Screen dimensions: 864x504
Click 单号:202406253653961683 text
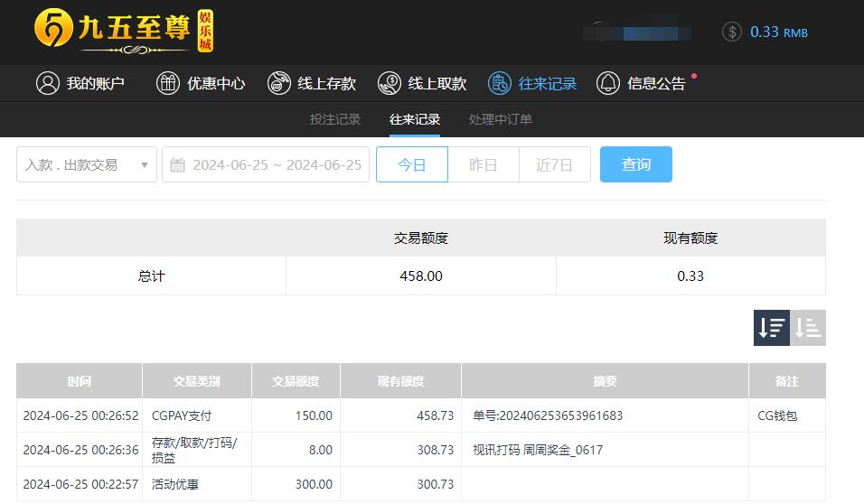pos(548,415)
